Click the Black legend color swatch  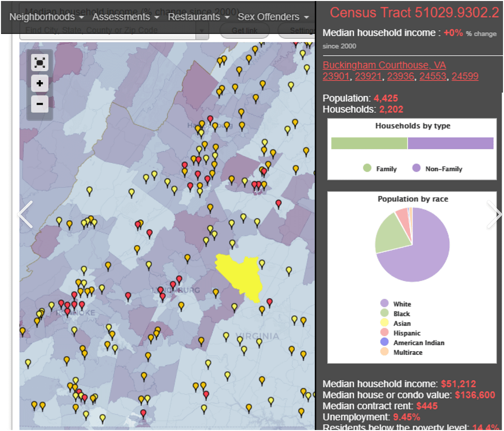pos(384,313)
